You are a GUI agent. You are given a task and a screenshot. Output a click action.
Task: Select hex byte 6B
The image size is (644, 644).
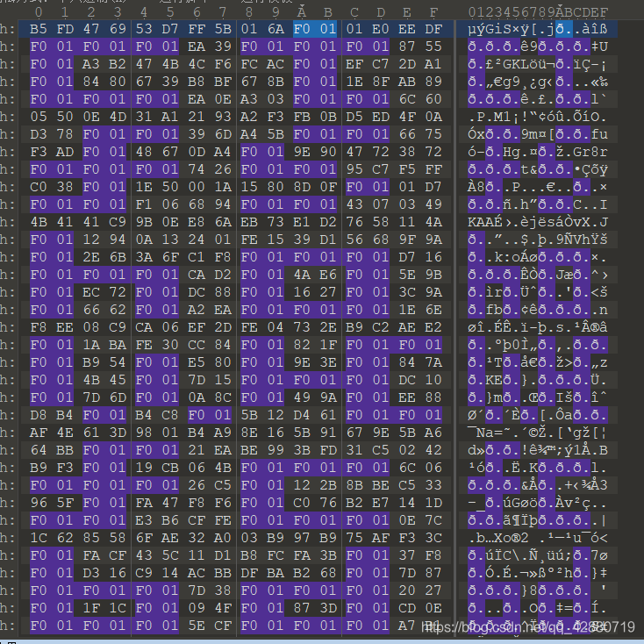pos(118,258)
